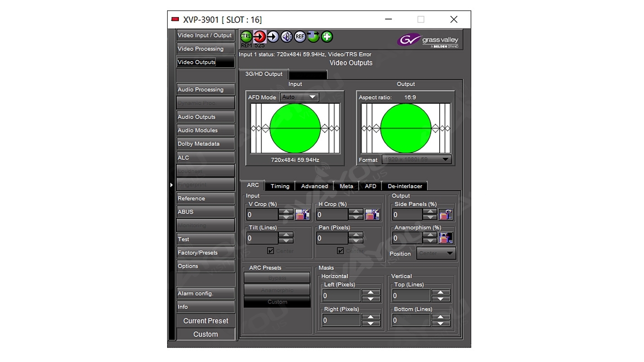Click the lock icon beside Side Panels

[446, 214]
